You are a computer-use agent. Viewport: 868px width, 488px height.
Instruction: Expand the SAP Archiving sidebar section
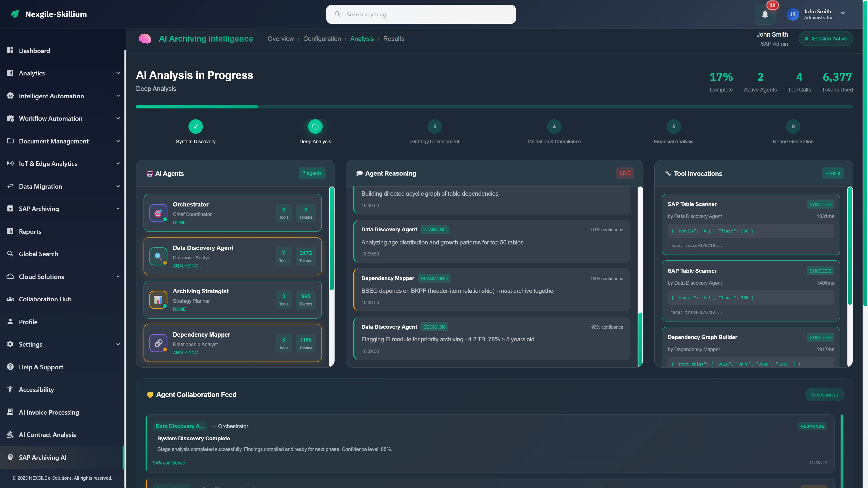tap(118, 209)
